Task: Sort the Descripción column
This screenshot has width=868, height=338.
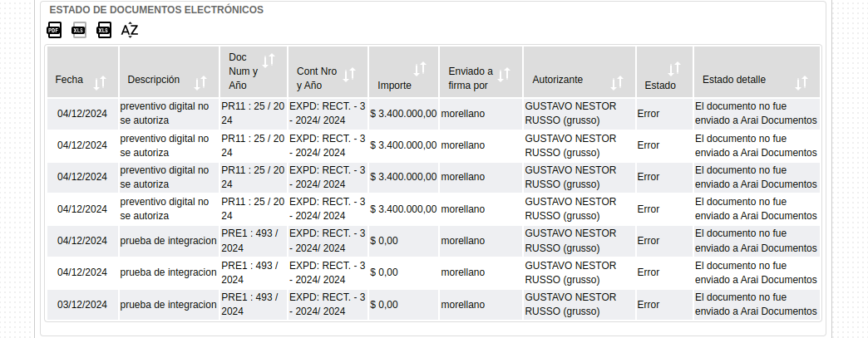Action: point(200,83)
